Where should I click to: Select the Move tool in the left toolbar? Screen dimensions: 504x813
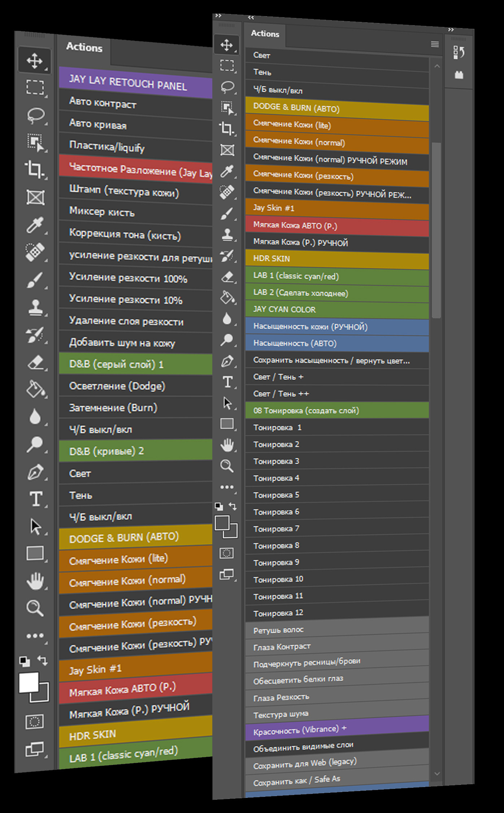click(x=34, y=61)
